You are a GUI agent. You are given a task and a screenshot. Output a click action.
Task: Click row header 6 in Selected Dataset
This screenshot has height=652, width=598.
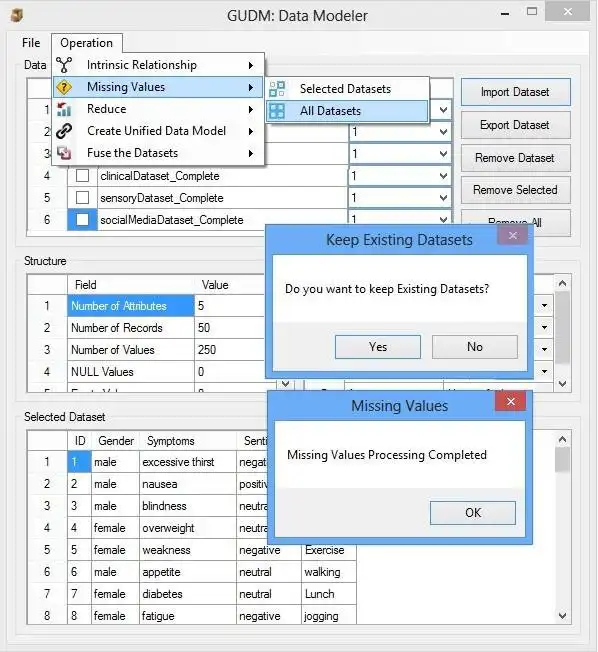(x=47, y=572)
